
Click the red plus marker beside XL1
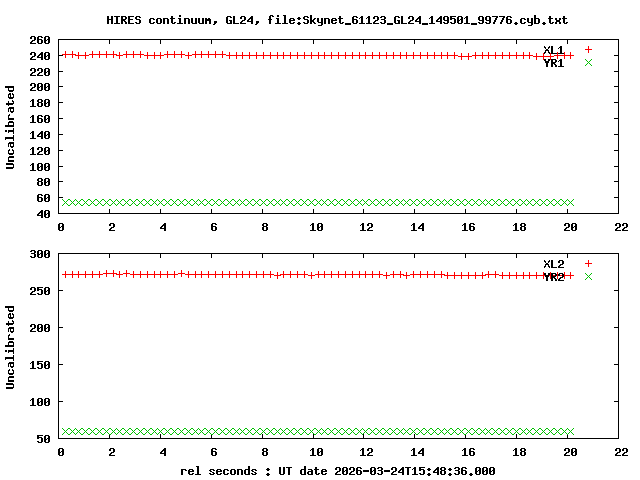(x=588, y=49)
